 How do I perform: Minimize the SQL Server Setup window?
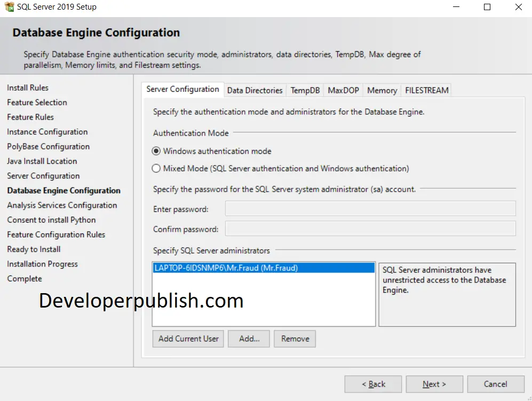coord(456,7)
